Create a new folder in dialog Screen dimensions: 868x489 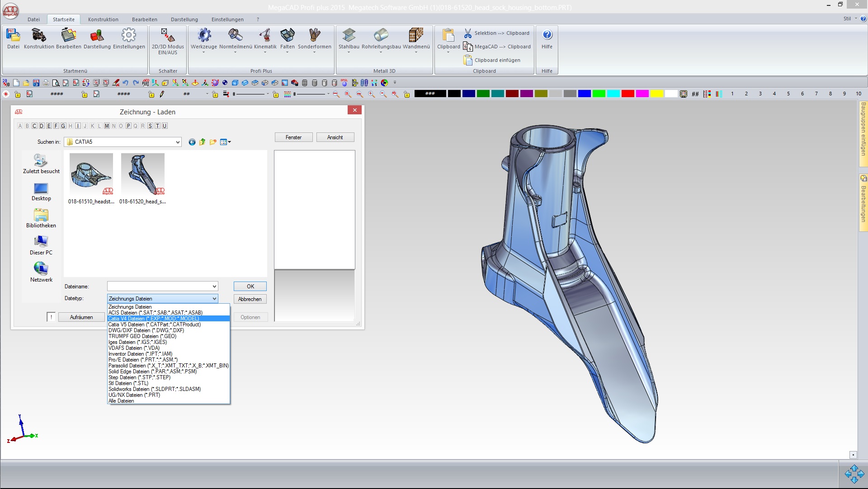[213, 142]
